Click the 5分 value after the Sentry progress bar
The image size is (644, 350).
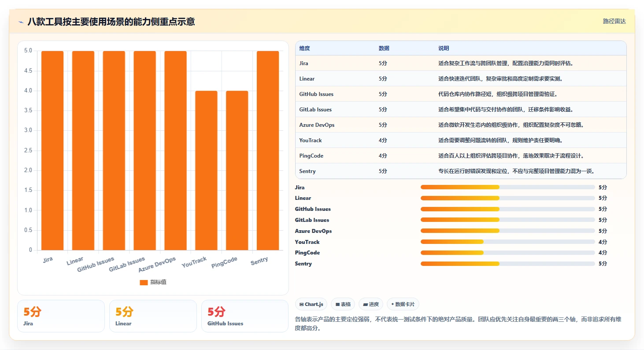click(603, 264)
